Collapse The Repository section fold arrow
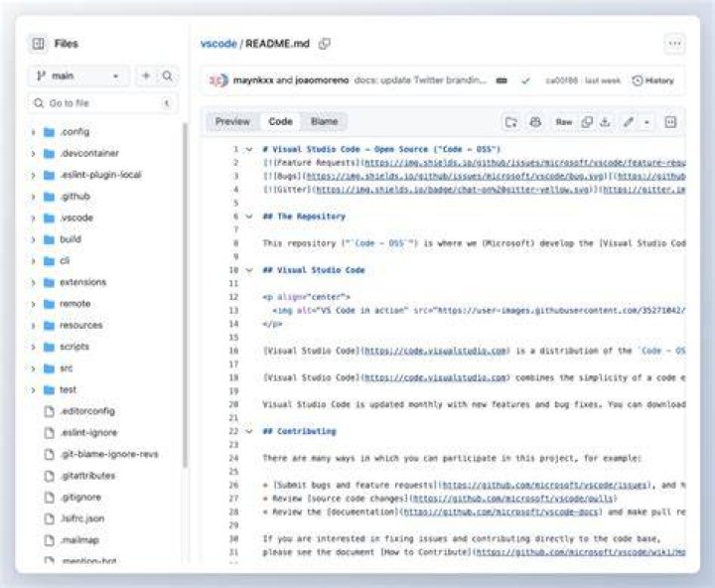 click(249, 217)
